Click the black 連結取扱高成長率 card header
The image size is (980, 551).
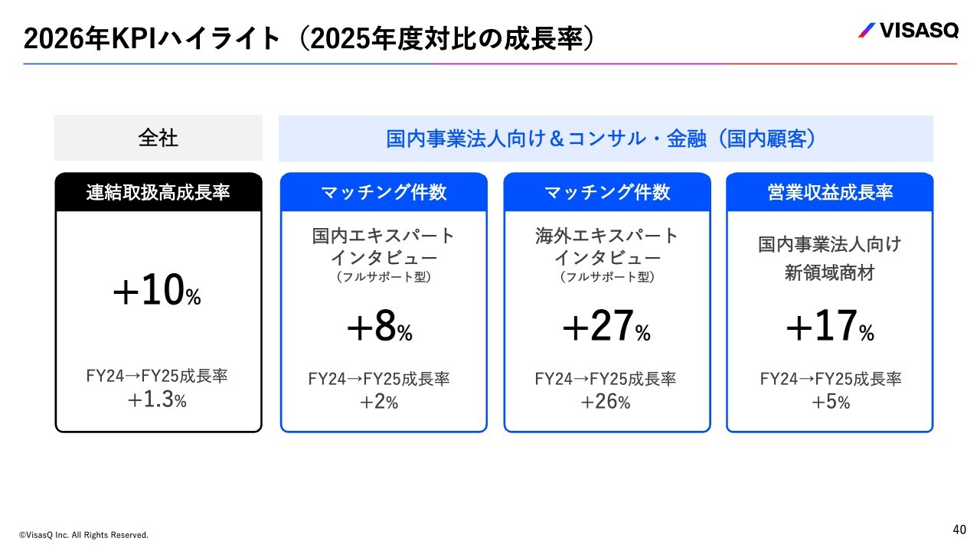coord(158,192)
